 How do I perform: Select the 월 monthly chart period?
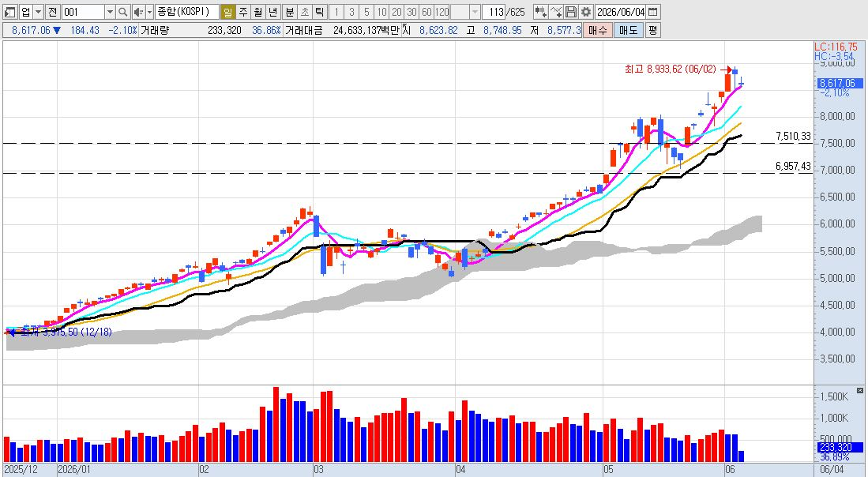click(258, 12)
